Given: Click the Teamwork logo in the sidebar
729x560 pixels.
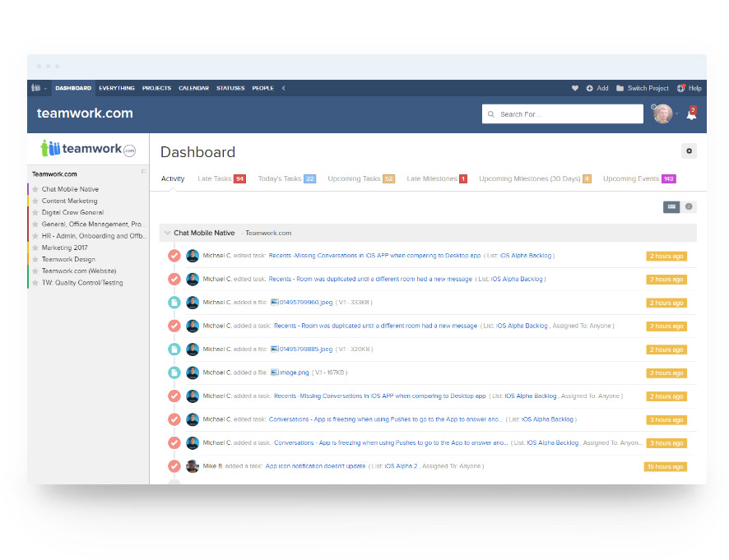Looking at the screenshot, I should tap(88, 149).
